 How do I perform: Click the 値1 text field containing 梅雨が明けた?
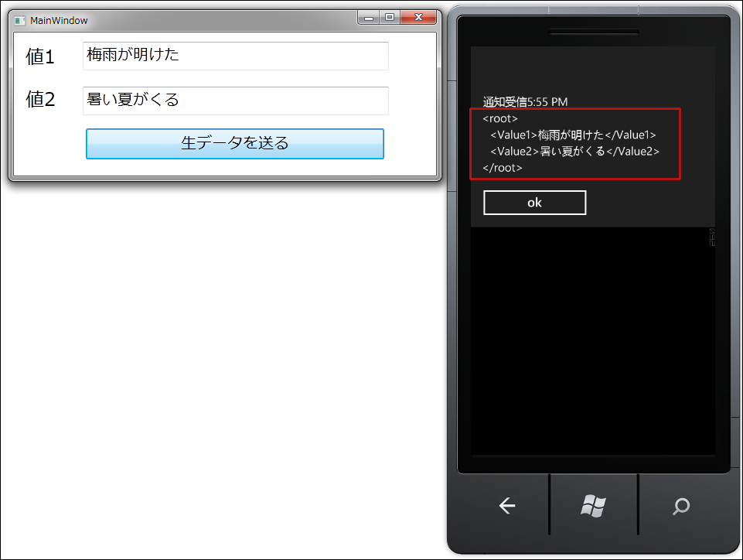click(x=236, y=56)
